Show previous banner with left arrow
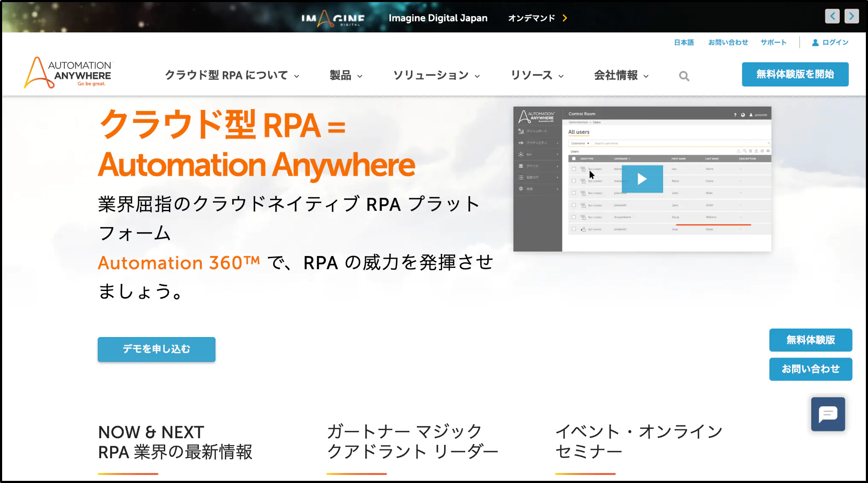Image resolution: width=868 pixels, height=483 pixels. click(832, 16)
